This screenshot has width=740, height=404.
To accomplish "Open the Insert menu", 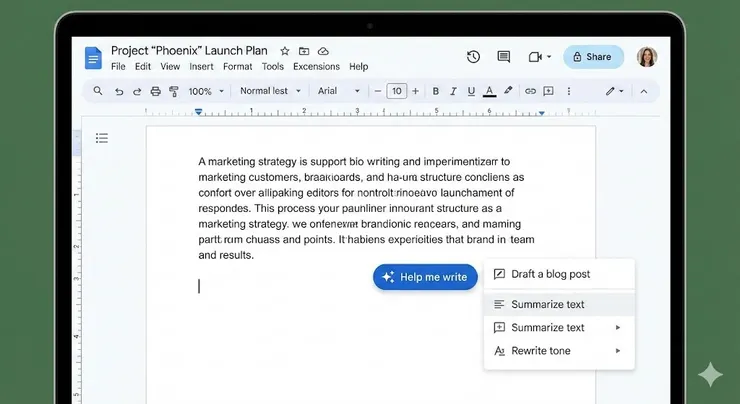I will pyautogui.click(x=202, y=67).
